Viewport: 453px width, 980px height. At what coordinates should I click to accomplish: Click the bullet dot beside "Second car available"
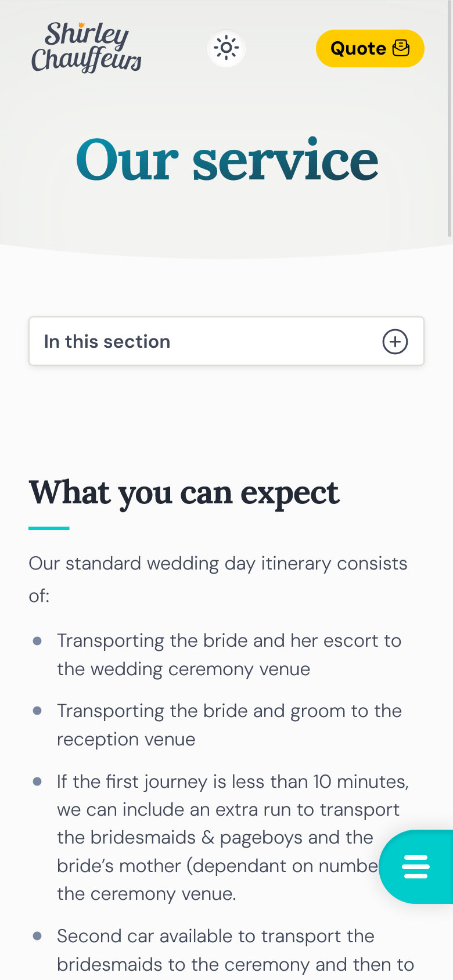(38, 936)
